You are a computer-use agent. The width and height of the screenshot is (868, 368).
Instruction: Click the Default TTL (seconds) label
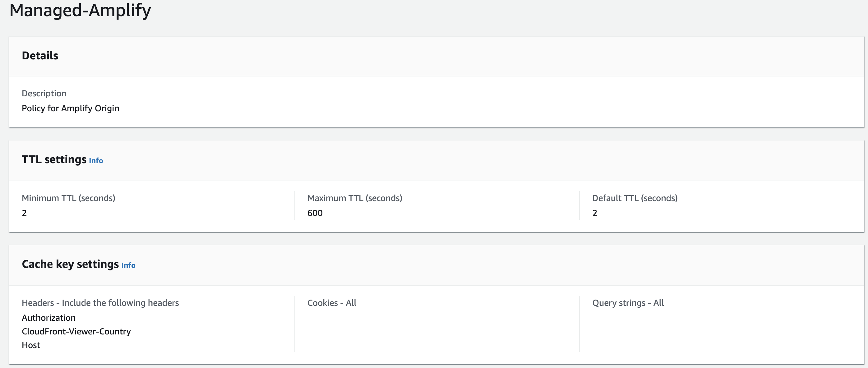pyautogui.click(x=635, y=198)
